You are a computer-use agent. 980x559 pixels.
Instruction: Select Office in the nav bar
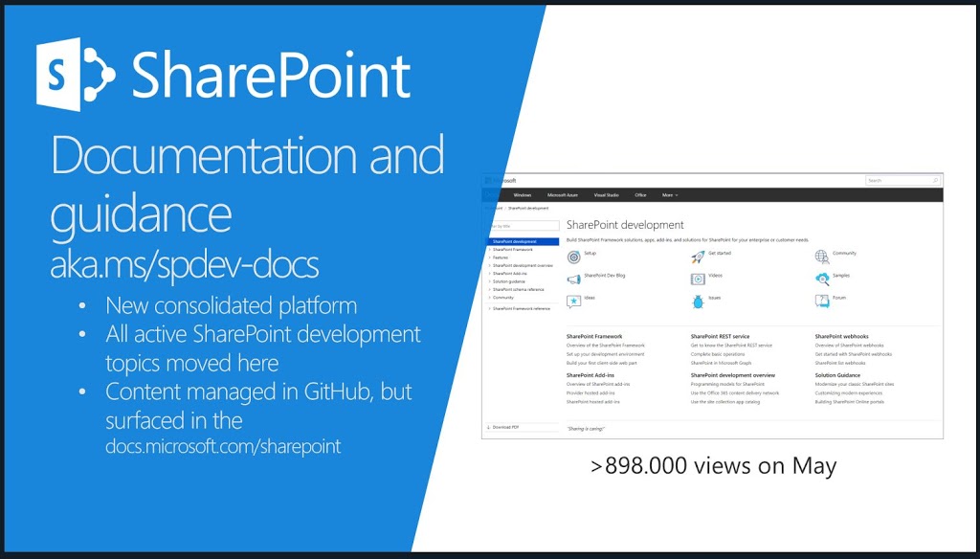tap(640, 195)
